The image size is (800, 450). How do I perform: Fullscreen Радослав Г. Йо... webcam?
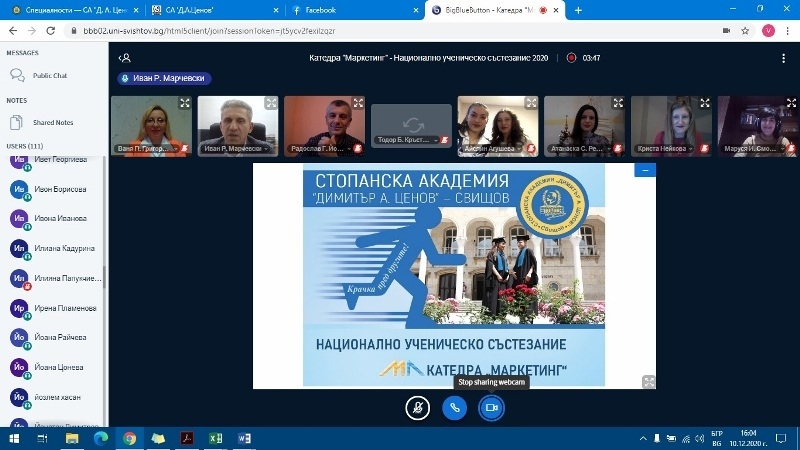click(358, 103)
